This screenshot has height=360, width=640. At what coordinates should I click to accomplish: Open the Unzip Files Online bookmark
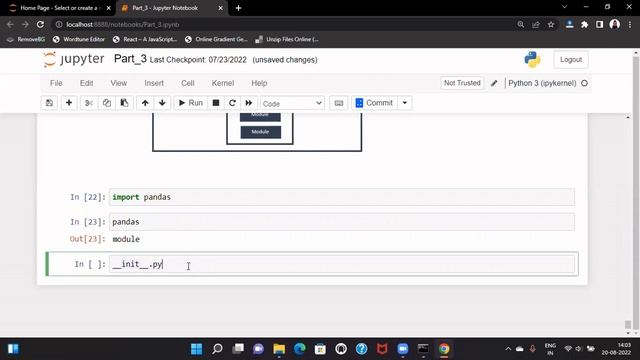pos(287,39)
